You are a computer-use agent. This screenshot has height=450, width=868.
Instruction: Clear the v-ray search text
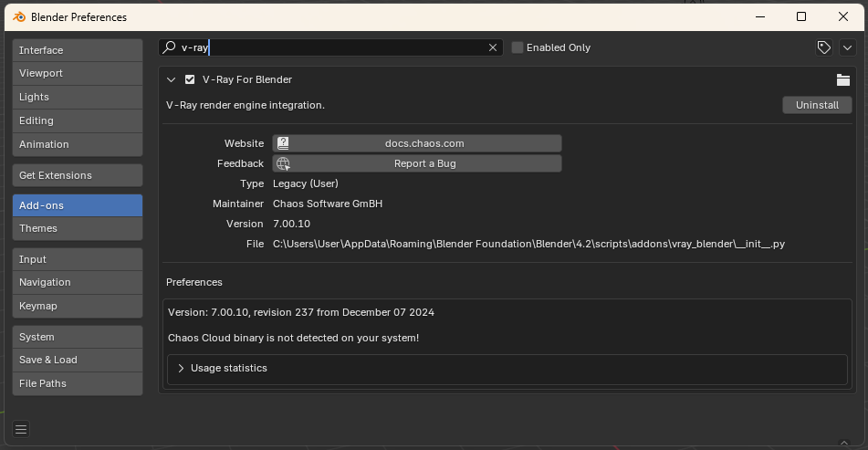coord(493,47)
